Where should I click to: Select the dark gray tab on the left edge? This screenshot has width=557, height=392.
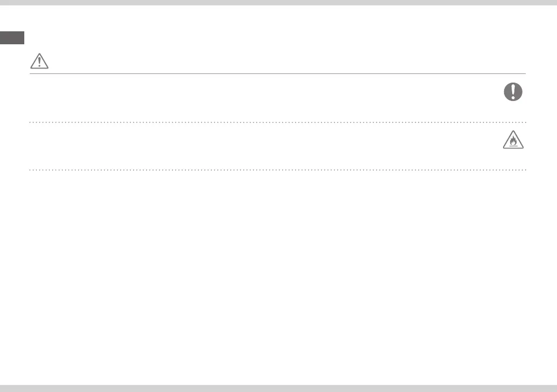pos(12,38)
